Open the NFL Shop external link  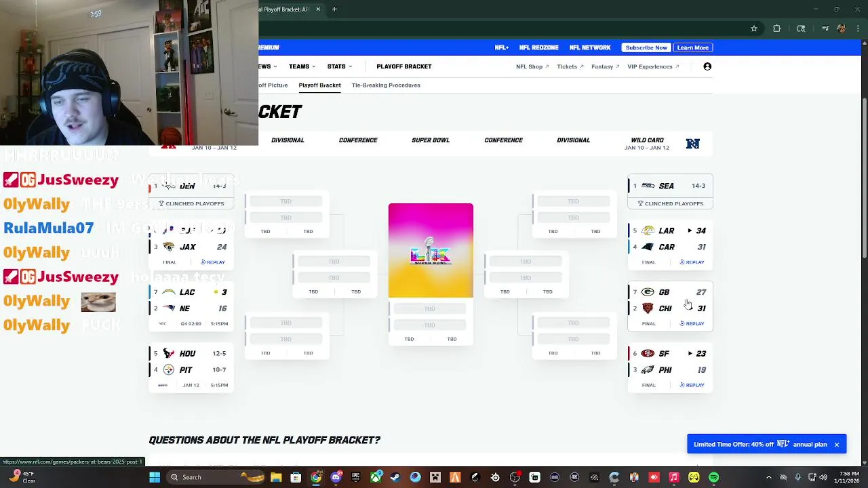[532, 66]
